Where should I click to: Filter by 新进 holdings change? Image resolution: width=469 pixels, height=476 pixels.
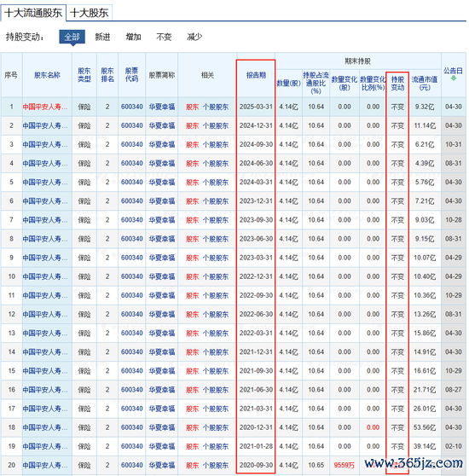pyautogui.click(x=102, y=37)
